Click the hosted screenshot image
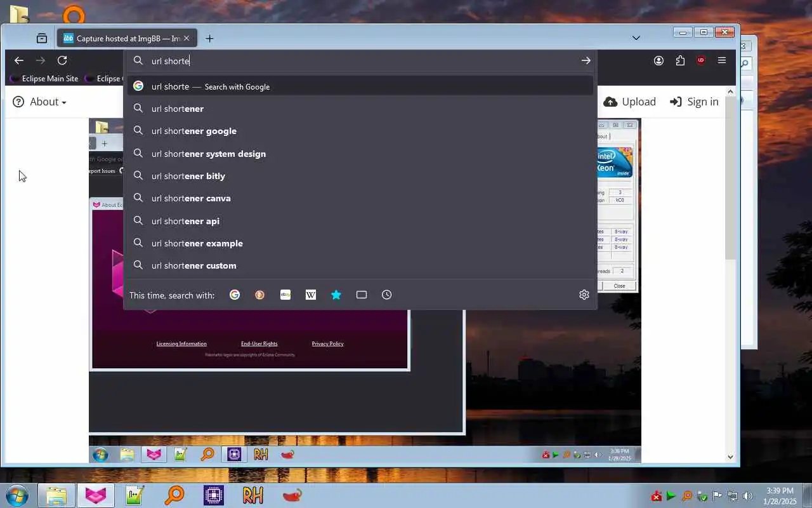Image resolution: width=812 pixels, height=508 pixels. (x=365, y=381)
